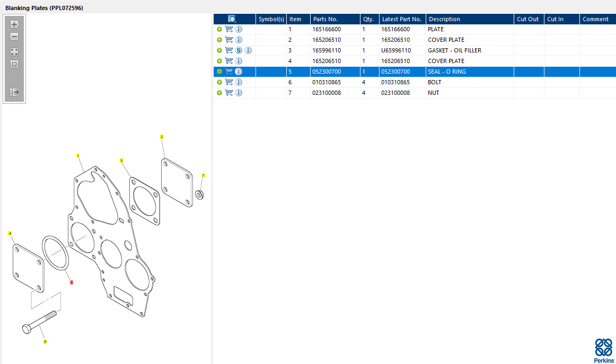Click the Perkins logo
The width and height of the screenshot is (616, 364).
[x=604, y=351]
